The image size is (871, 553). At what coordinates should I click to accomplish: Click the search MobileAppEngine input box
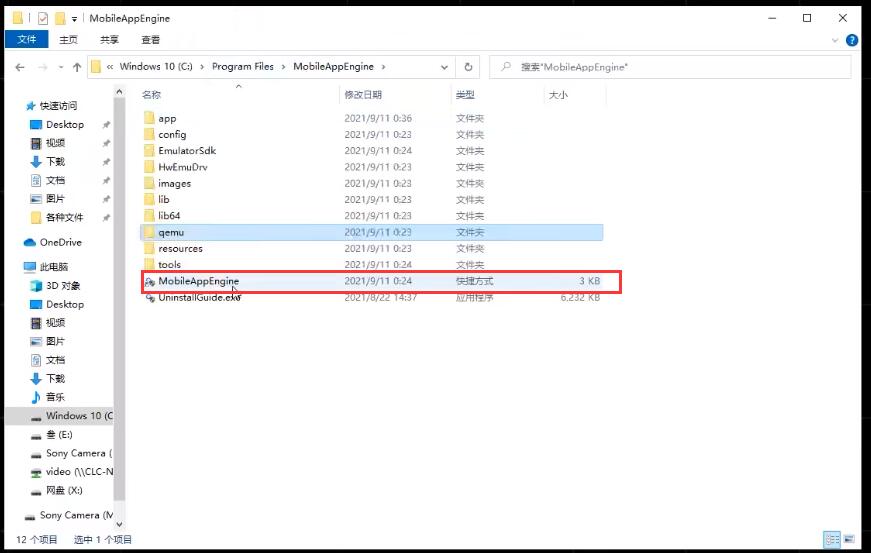pos(680,67)
